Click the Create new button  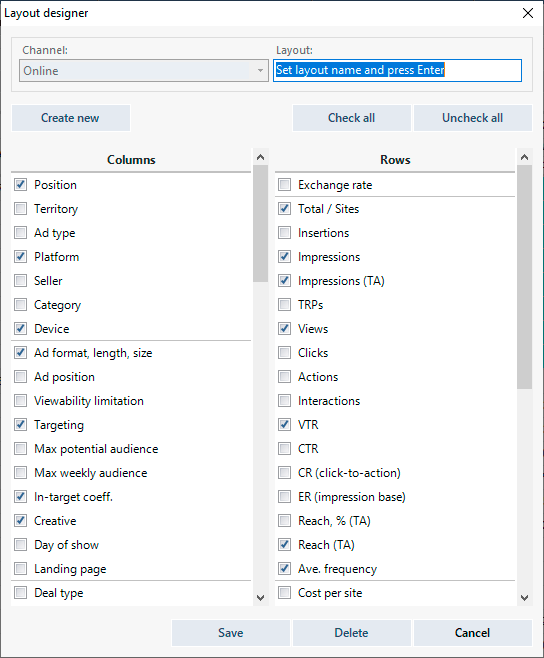pyautogui.click(x=71, y=118)
